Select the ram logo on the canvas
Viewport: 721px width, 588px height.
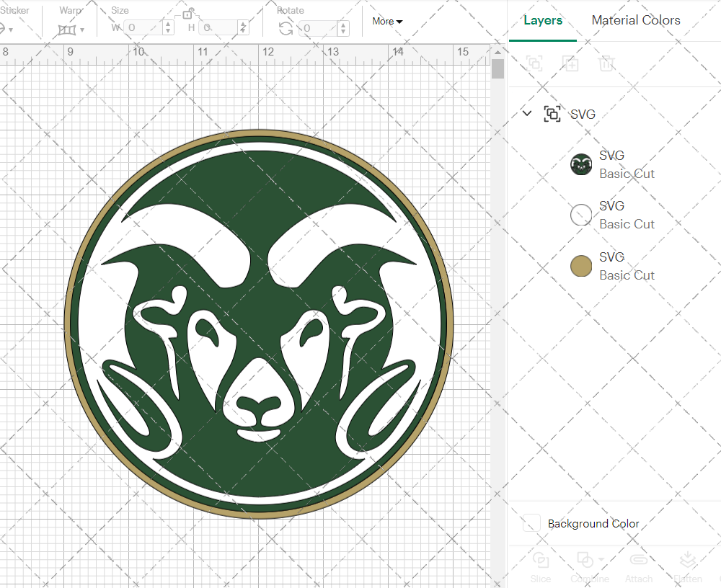click(x=259, y=324)
